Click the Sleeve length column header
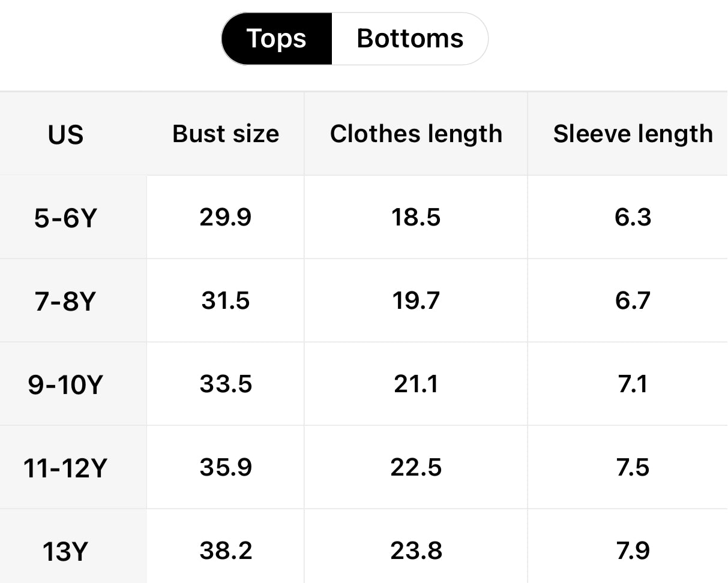Viewport: 728px width, 583px height. (x=633, y=134)
